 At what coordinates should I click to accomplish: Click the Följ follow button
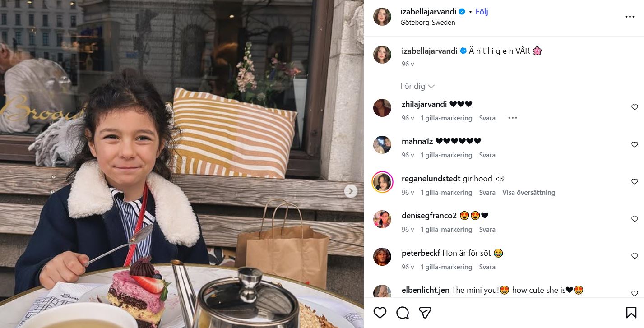click(482, 12)
